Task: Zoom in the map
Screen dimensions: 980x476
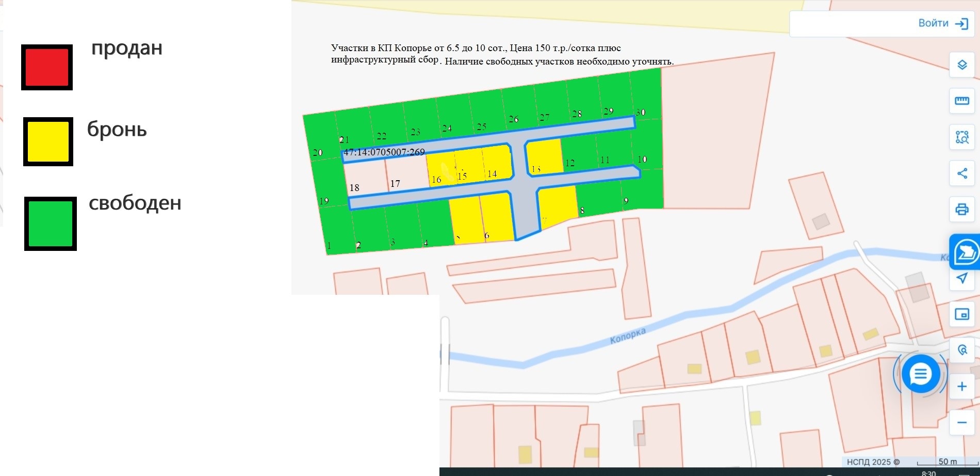Action: [x=962, y=386]
